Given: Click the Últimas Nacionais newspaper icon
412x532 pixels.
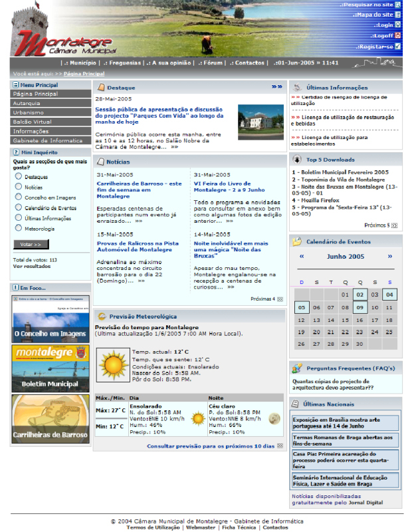Looking at the screenshot, I should (295, 404).
